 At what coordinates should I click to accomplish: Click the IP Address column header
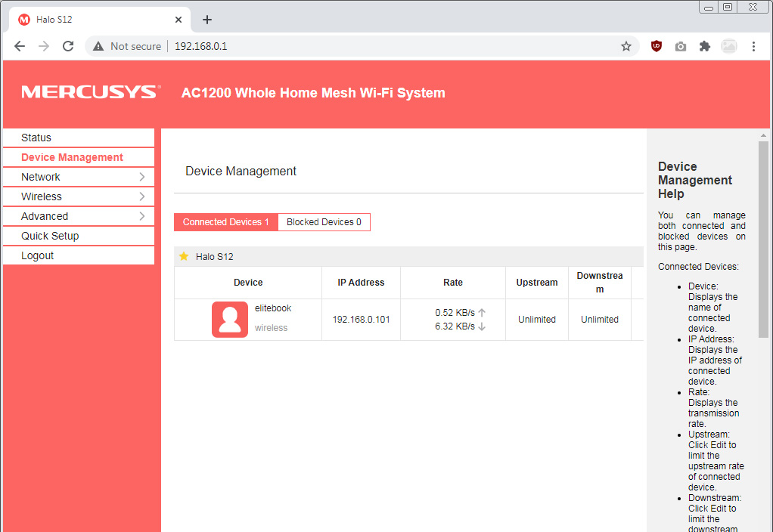(x=361, y=283)
